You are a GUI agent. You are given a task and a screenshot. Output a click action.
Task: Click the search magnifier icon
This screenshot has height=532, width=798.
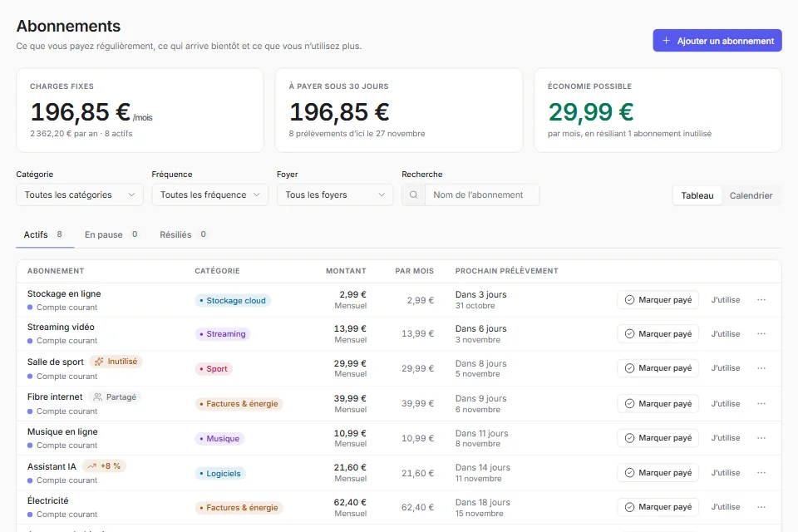pyautogui.click(x=413, y=195)
